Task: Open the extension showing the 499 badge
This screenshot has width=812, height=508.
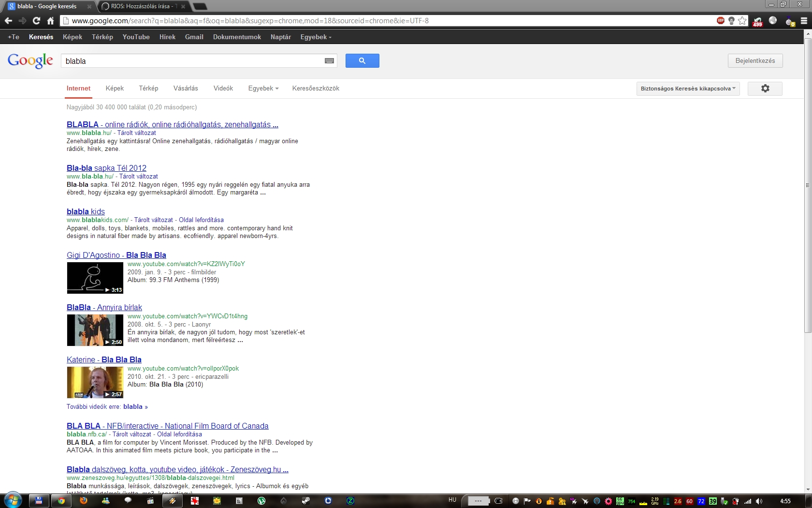Action: coord(757,21)
